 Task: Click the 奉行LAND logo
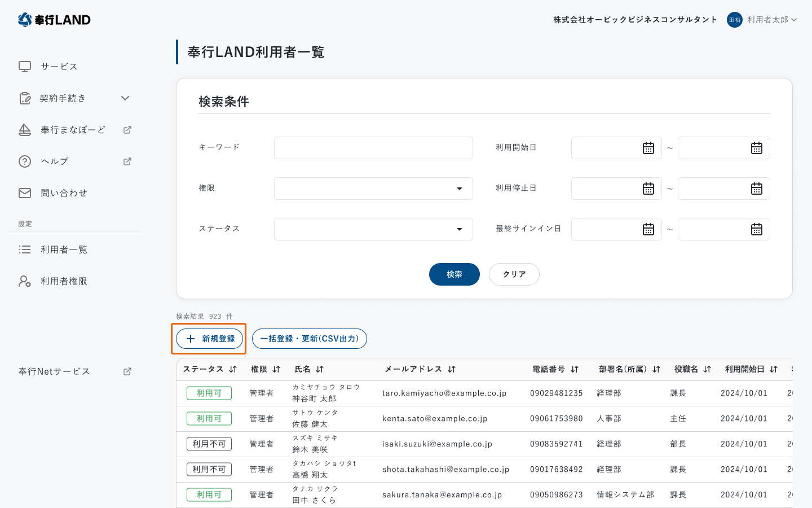pyautogui.click(x=54, y=20)
